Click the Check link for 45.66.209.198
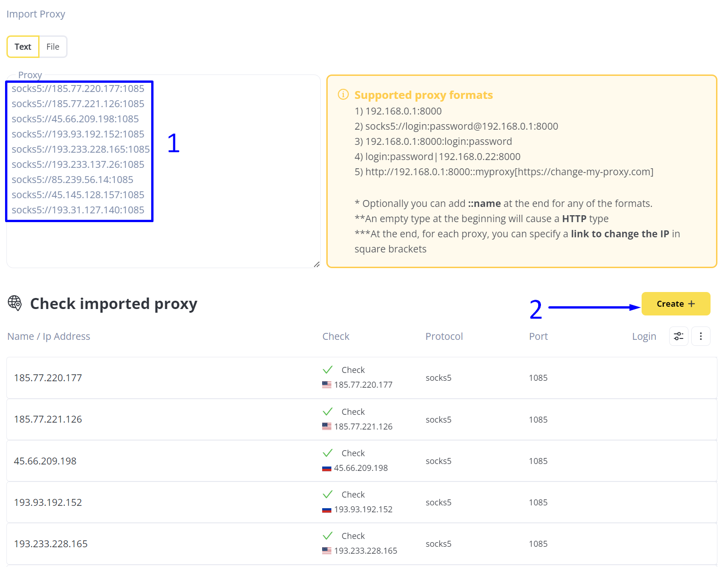 point(353,453)
